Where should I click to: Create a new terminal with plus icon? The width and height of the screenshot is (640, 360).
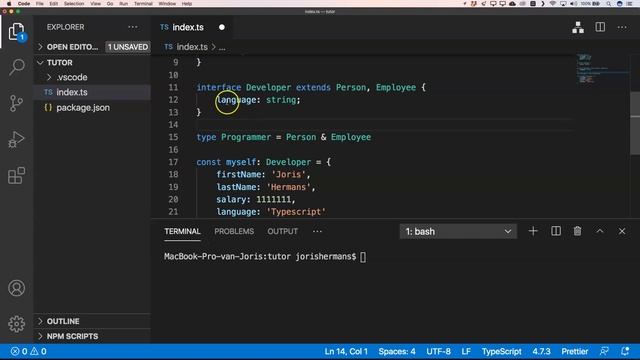click(x=533, y=231)
